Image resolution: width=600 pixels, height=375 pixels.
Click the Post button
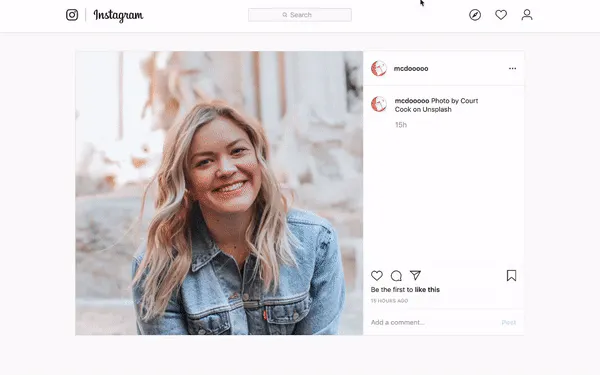[509, 323]
